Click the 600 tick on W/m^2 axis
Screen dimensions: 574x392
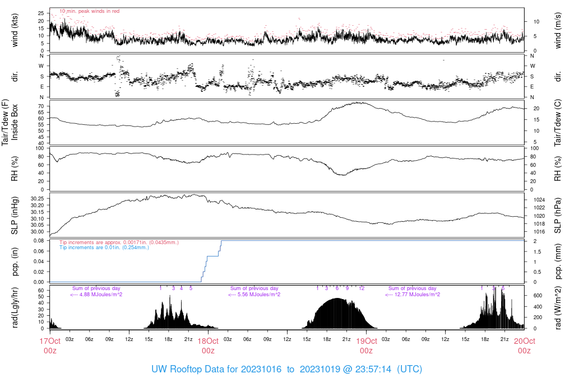[538, 296]
